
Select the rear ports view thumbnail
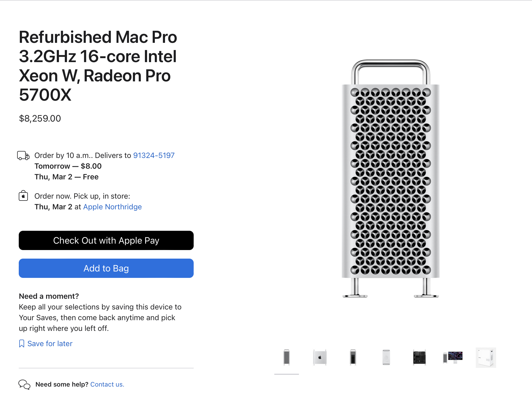point(353,357)
